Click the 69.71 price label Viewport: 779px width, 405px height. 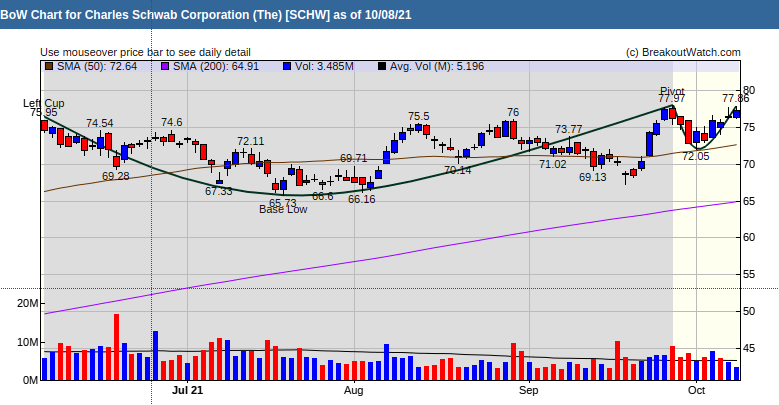coord(353,158)
